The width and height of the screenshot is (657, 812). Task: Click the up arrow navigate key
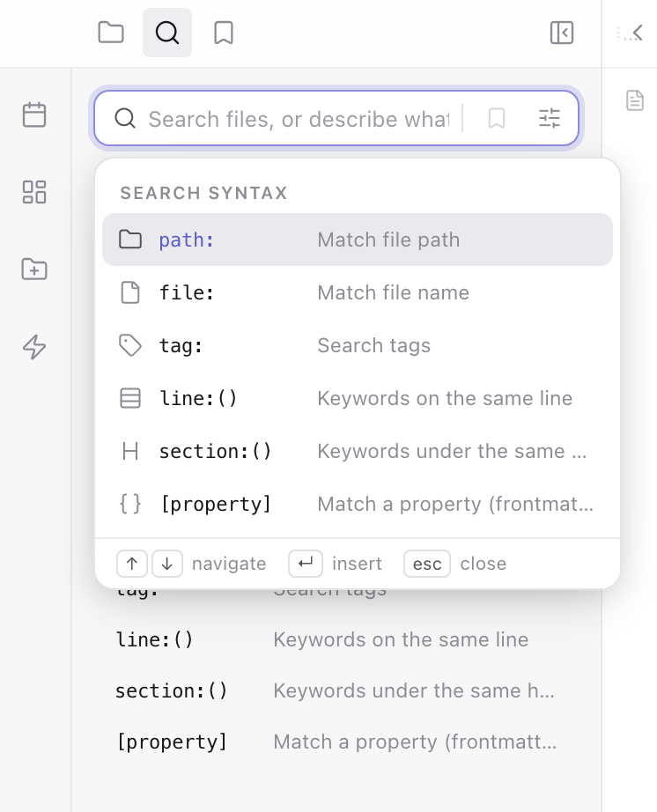[132, 564]
